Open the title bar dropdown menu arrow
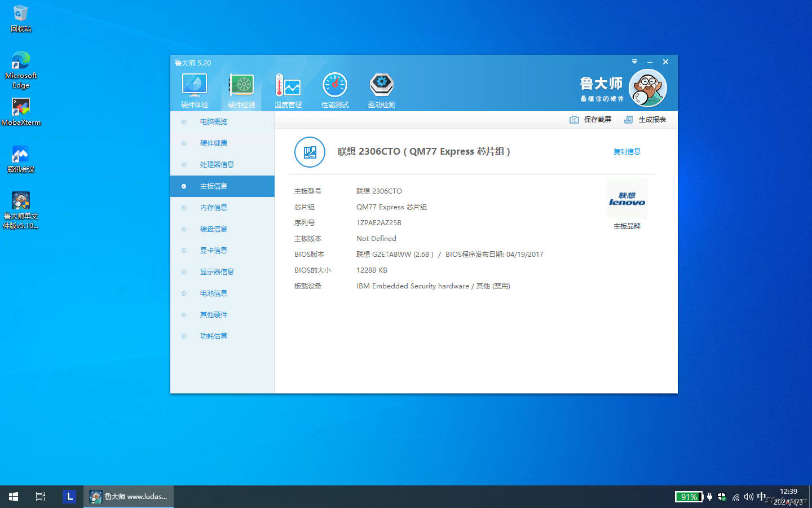Screen dimensions: 812x508 [634, 62]
